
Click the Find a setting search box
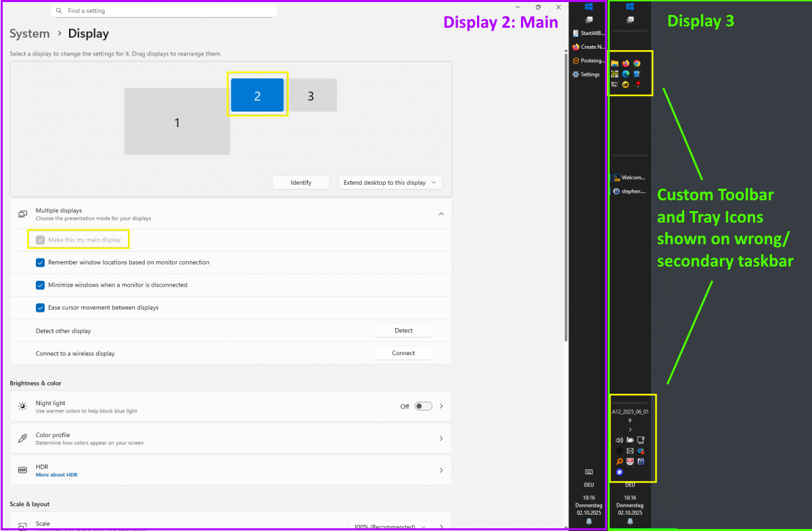coord(166,11)
